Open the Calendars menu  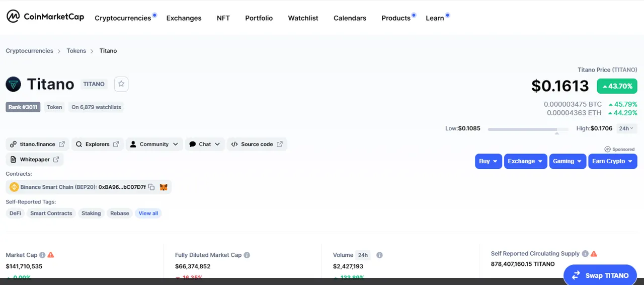click(x=350, y=18)
